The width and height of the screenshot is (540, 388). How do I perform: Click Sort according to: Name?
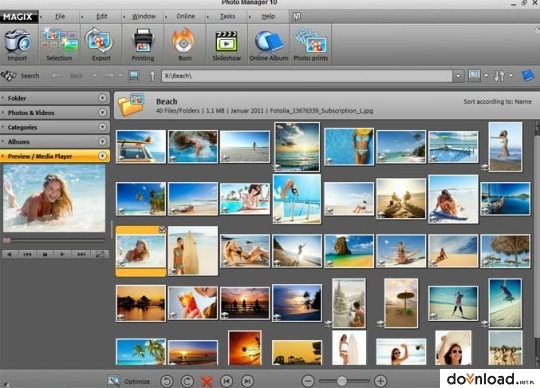(x=497, y=102)
